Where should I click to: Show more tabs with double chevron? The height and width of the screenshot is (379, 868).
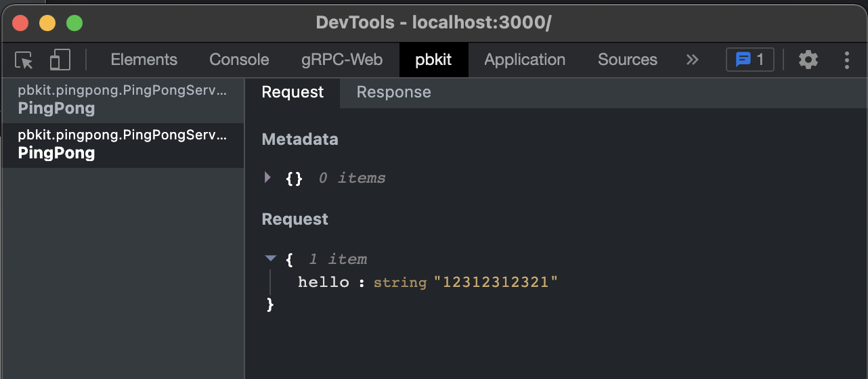[692, 60]
